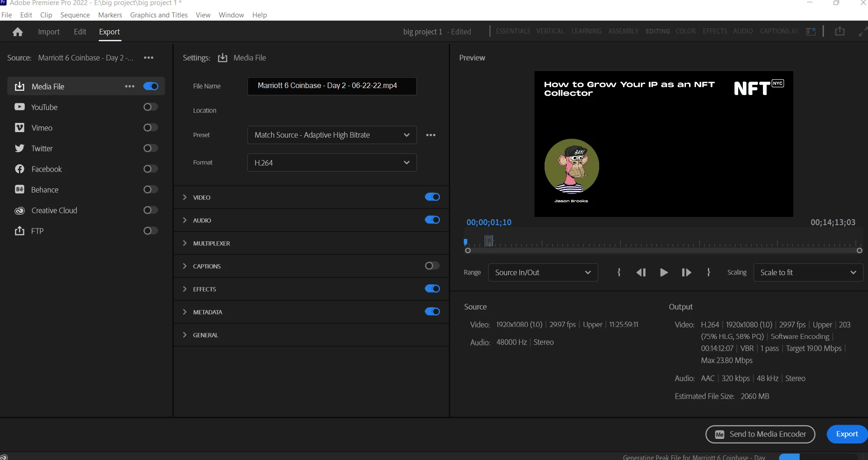The image size is (868, 460).
Task: Expand the METADATA section
Action: point(185,312)
